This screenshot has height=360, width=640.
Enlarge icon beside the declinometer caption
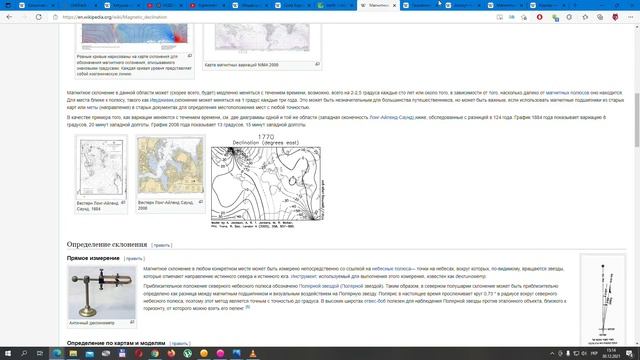tap(132, 322)
